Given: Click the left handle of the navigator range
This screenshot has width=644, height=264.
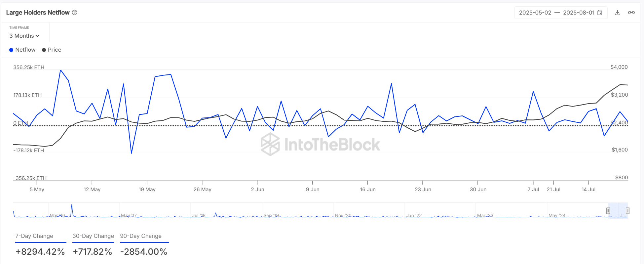Looking at the screenshot, I should (608, 211).
